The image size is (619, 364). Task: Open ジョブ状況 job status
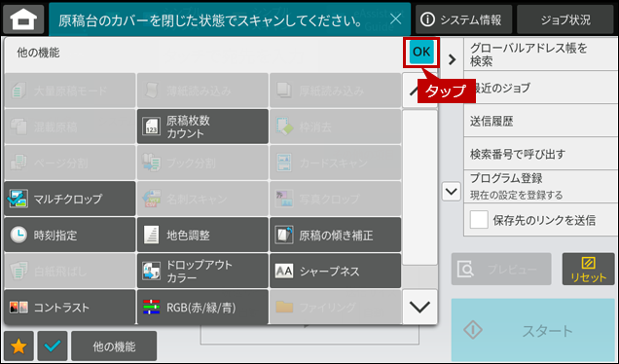[x=565, y=19]
